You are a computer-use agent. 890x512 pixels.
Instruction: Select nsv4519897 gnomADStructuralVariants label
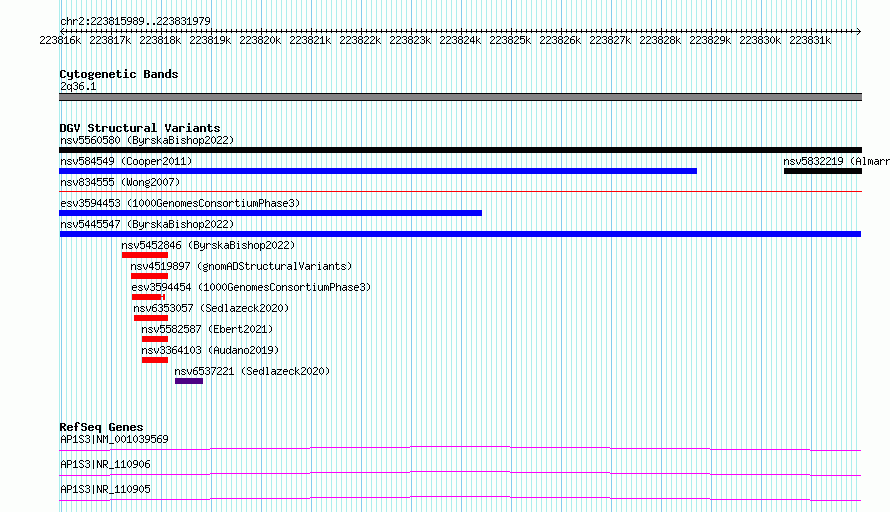241,266
